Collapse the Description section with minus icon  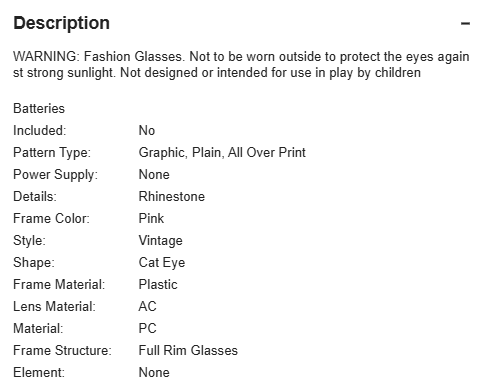(x=465, y=23)
